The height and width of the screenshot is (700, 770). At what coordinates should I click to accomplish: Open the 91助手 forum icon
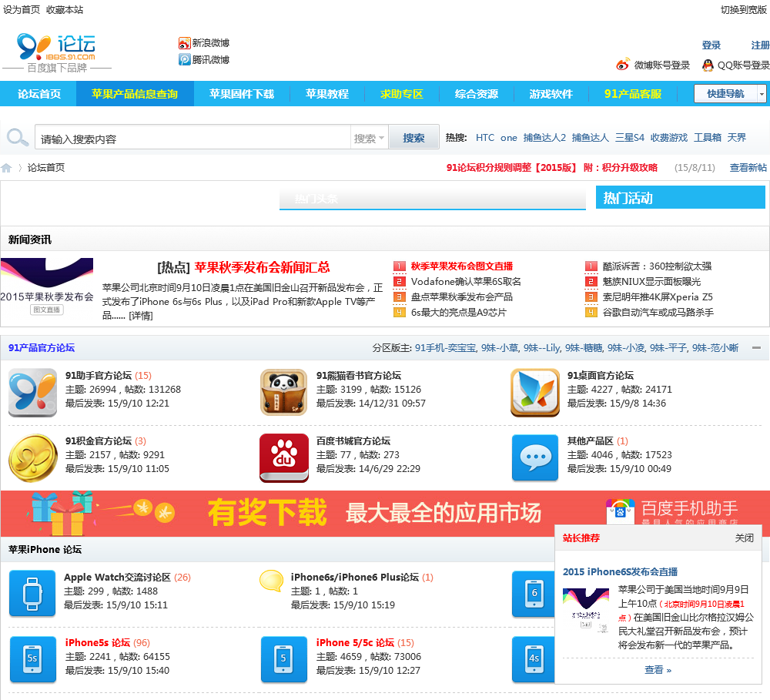tap(32, 393)
